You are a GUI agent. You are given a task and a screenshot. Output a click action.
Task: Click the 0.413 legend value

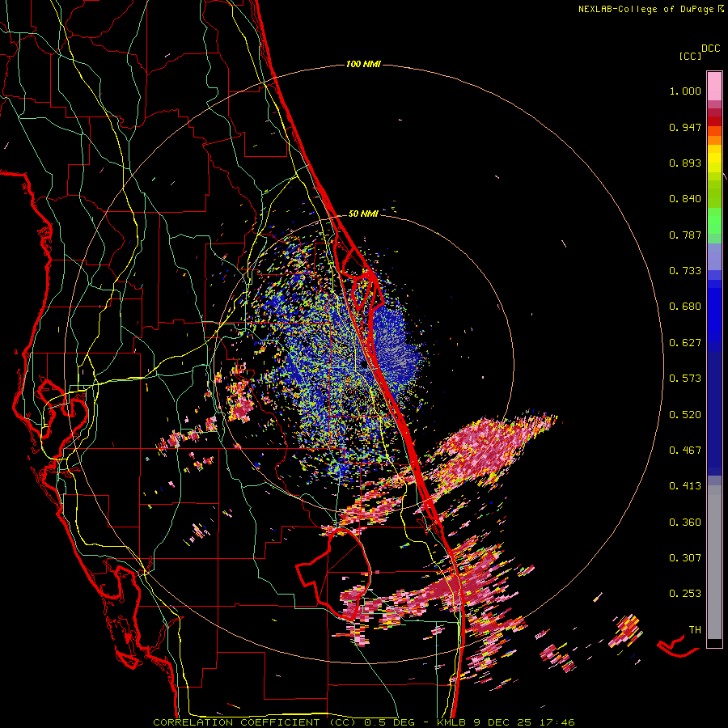click(685, 486)
